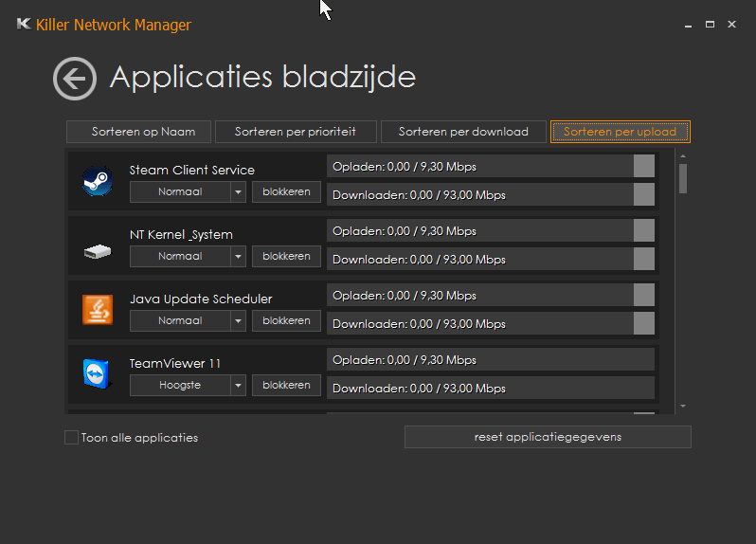
Task: Click Steam Client Service Opladen limit bar
Action: 491,167
